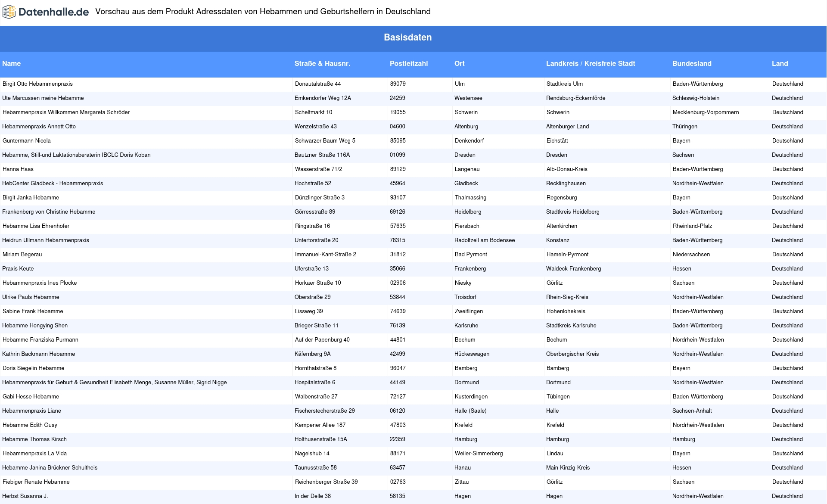
Task: Click the name Ute Marcussen meine Hebamme
Action: point(43,98)
